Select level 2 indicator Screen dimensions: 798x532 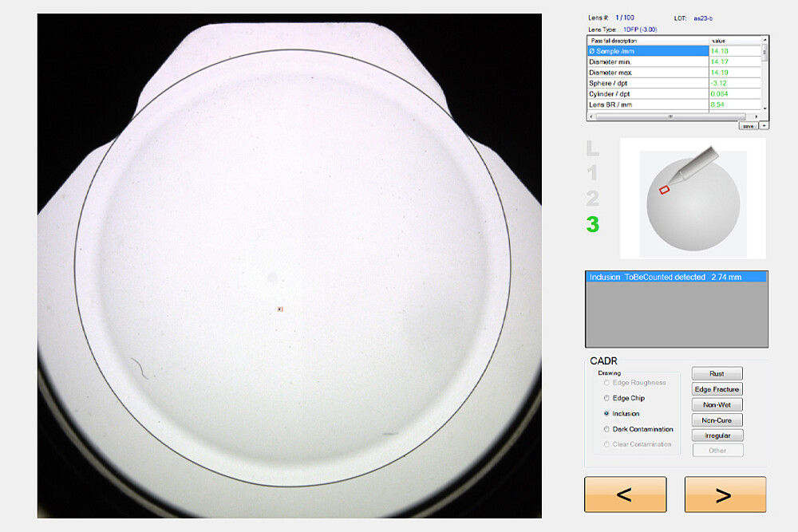592,199
